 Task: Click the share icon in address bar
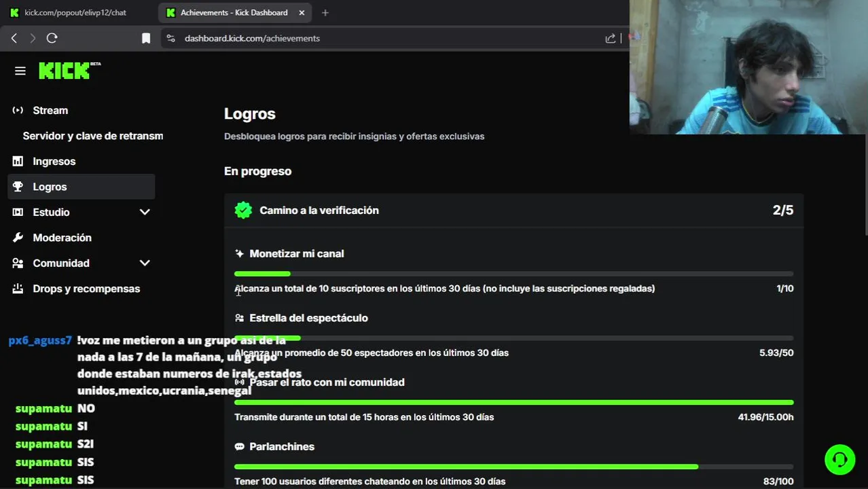610,39
